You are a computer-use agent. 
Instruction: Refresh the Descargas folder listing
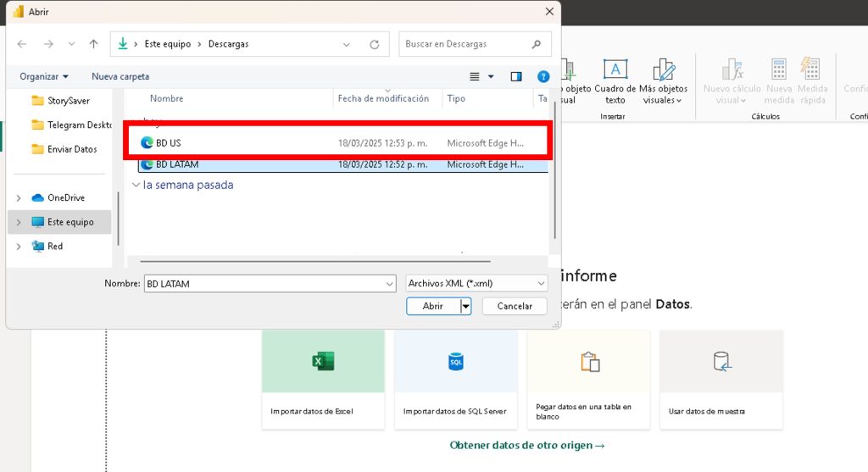point(374,44)
